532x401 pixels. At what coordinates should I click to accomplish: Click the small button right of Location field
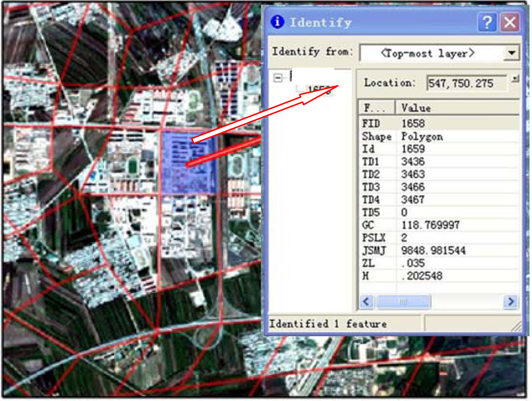pyautogui.click(x=515, y=79)
